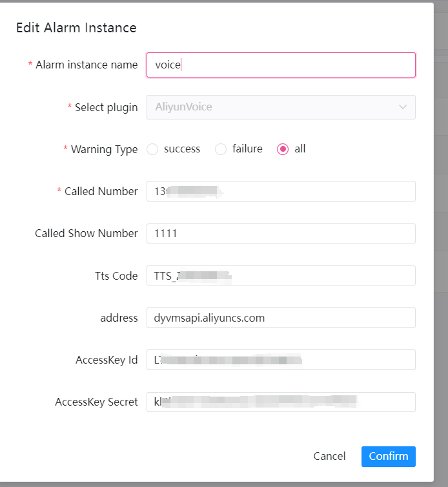
Task: Click the Called Show Number field
Action: click(281, 233)
